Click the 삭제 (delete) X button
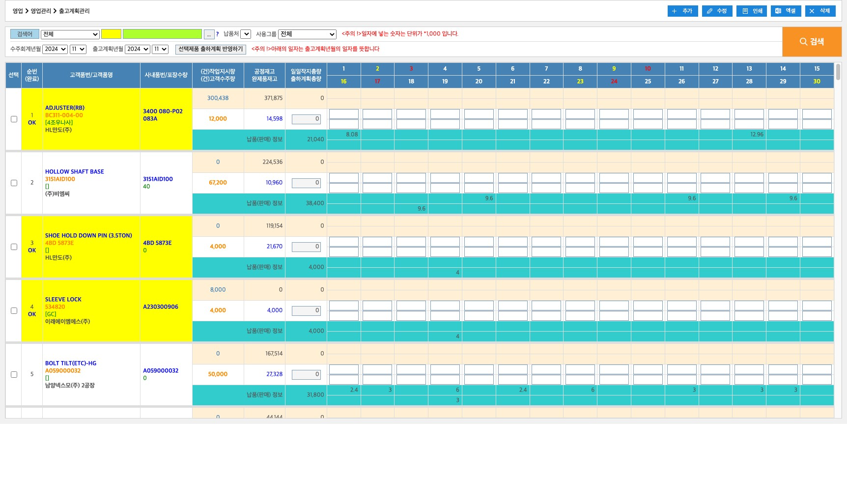 point(820,11)
